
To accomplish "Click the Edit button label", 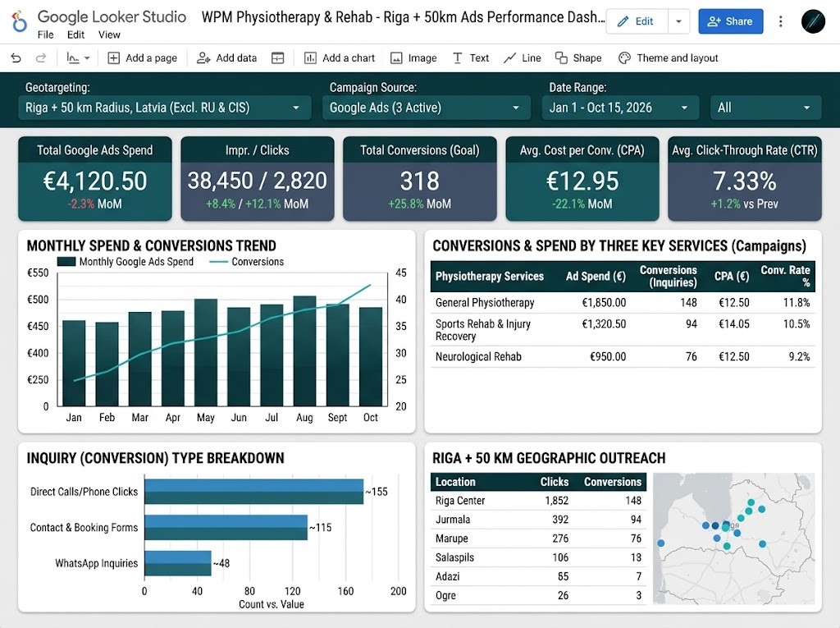I will 644,21.
